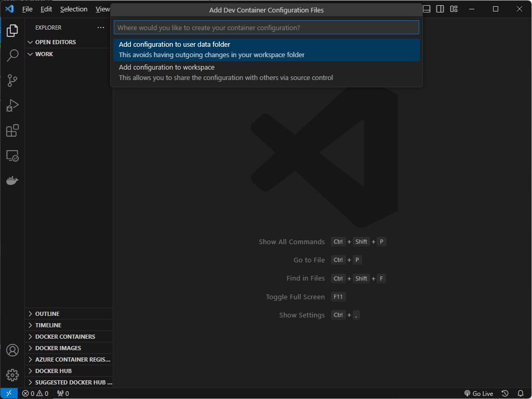Expand the Suggested Docker Hub section
Screen dimensions: 532x399
pos(69,382)
